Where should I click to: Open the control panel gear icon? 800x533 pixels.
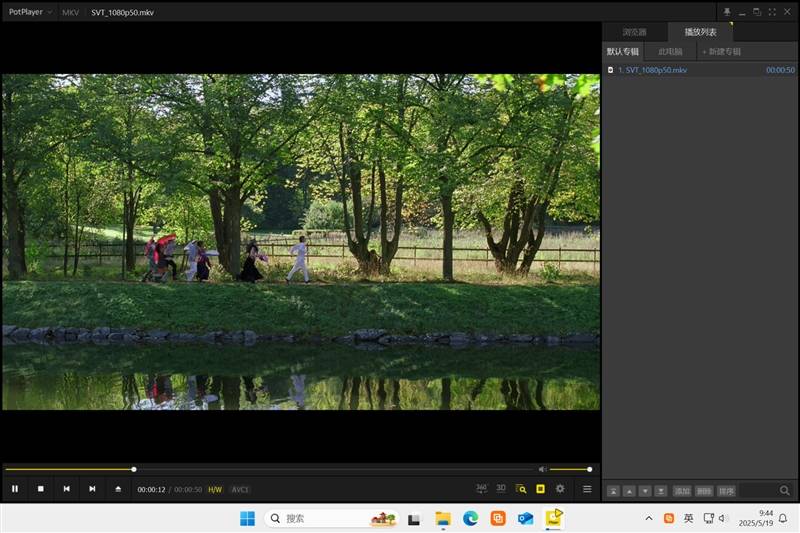[560, 489]
